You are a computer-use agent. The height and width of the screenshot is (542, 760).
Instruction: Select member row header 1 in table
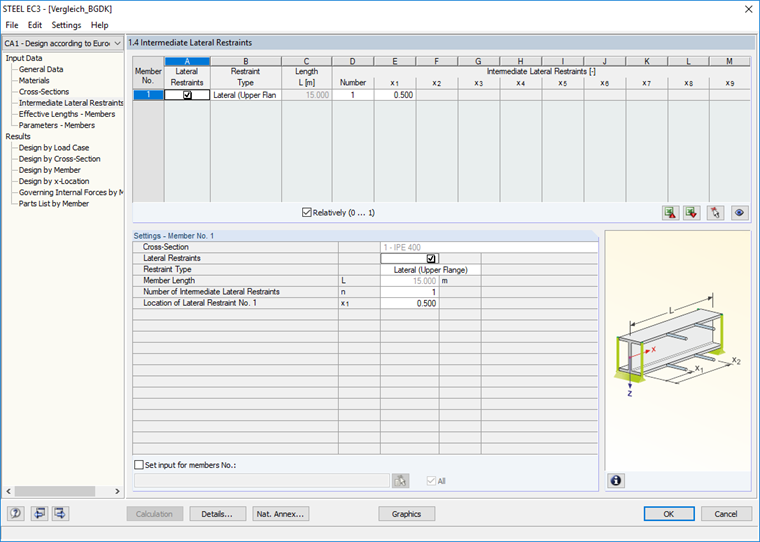148,95
